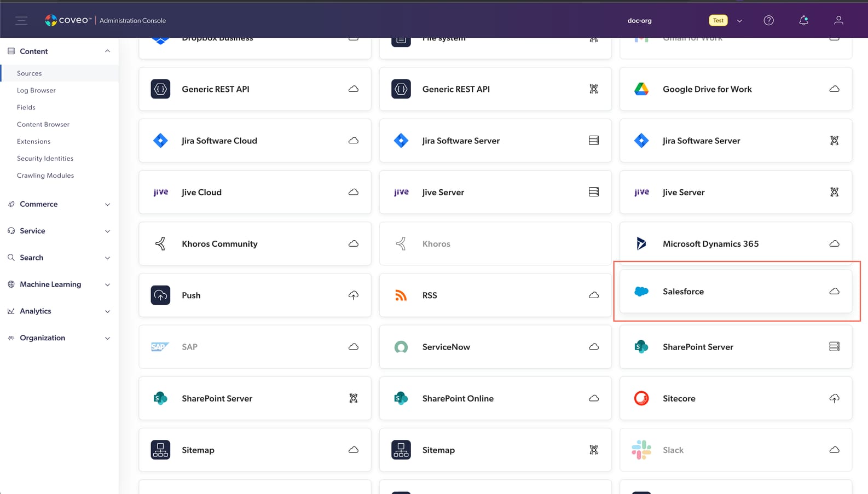This screenshot has height=494, width=868.
Task: Open the Log Browser page
Action: [x=36, y=90]
